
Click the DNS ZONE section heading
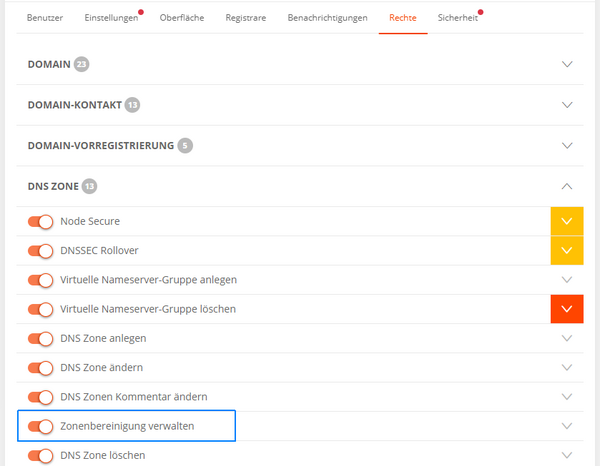point(53,186)
